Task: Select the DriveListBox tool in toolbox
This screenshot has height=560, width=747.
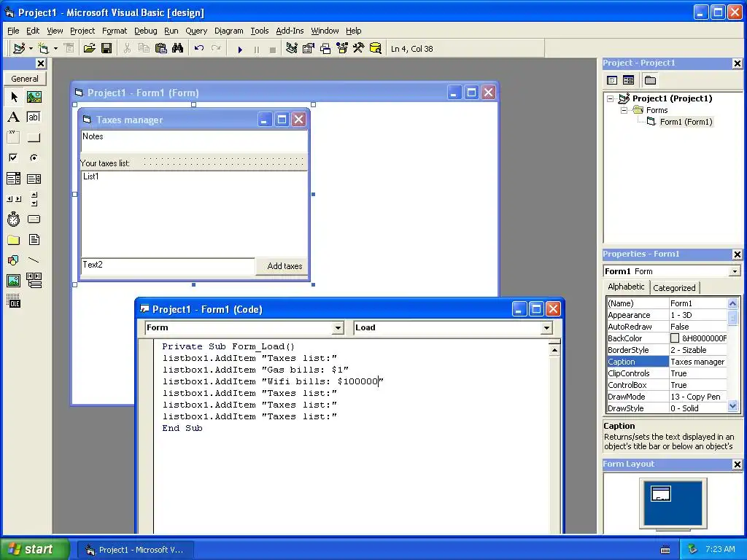Action: (34, 219)
